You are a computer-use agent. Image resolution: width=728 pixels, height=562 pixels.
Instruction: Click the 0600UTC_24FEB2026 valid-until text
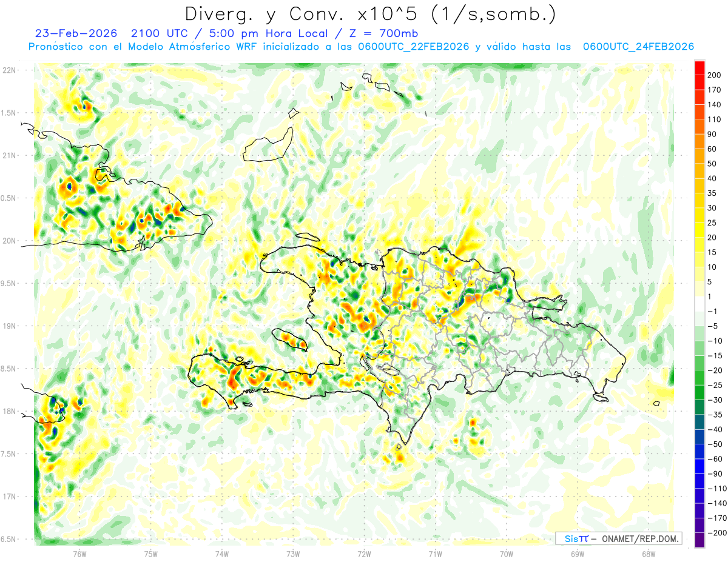click(x=639, y=47)
